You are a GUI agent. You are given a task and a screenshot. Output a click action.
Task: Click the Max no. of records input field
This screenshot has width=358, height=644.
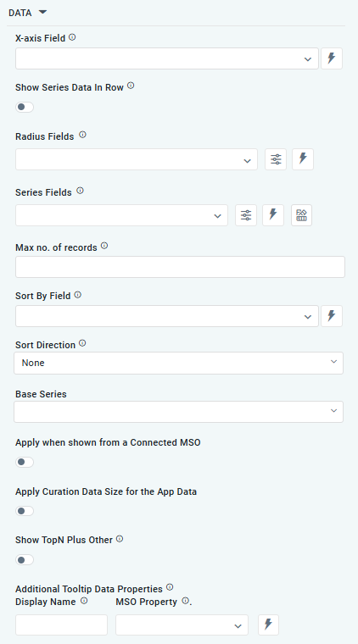180,267
